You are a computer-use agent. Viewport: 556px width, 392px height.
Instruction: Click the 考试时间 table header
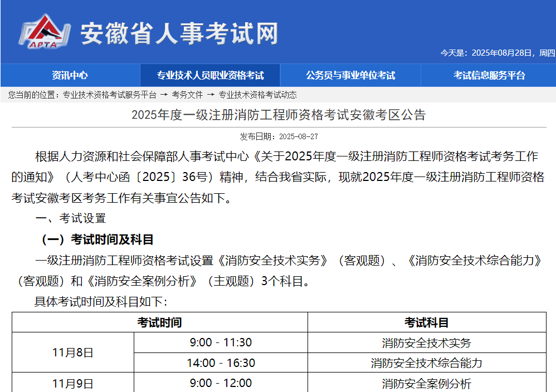[x=159, y=322]
